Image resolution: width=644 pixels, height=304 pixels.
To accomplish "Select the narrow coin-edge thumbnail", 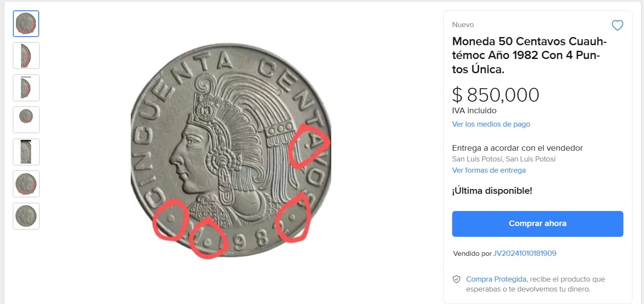I will tap(26, 152).
